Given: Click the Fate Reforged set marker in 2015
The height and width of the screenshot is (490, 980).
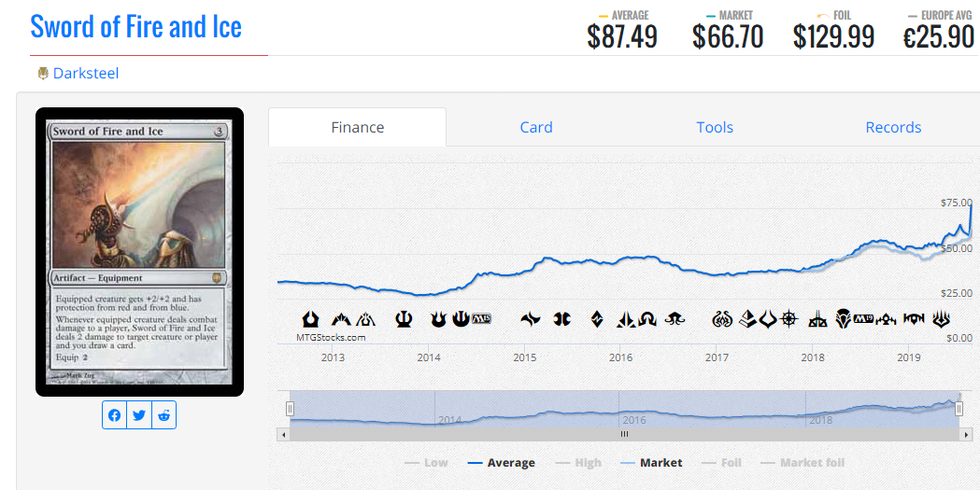Looking at the screenshot, I should click(x=531, y=319).
